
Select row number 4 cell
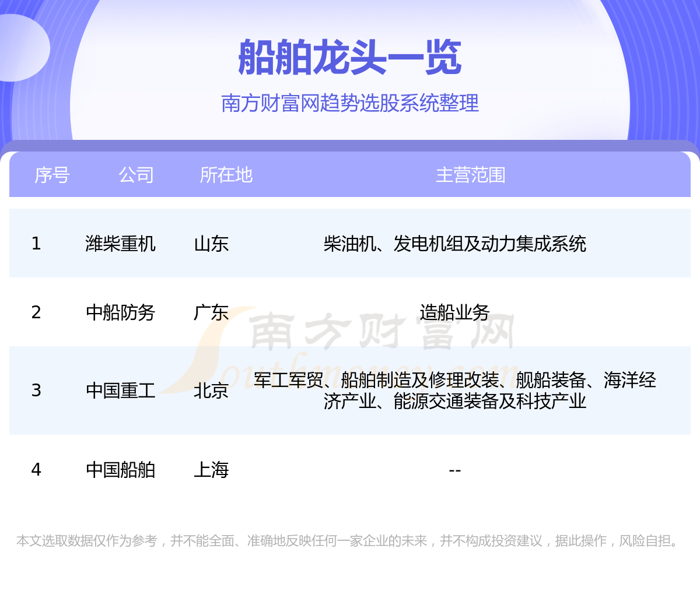(x=36, y=469)
